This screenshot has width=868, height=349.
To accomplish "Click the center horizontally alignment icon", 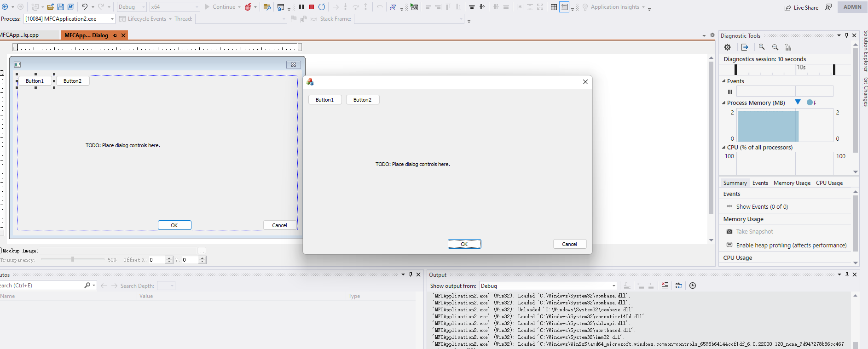I will pos(482,7).
